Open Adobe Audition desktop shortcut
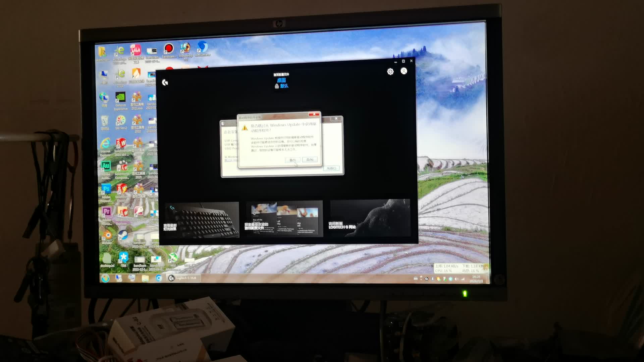 (x=106, y=167)
